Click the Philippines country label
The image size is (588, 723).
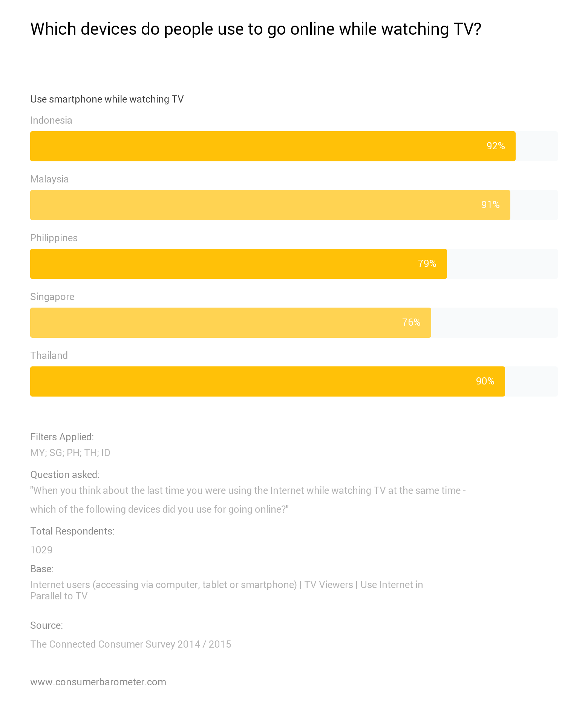54,238
